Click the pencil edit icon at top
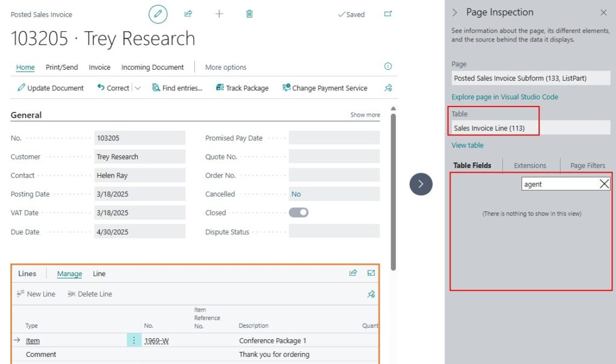 pyautogui.click(x=158, y=14)
